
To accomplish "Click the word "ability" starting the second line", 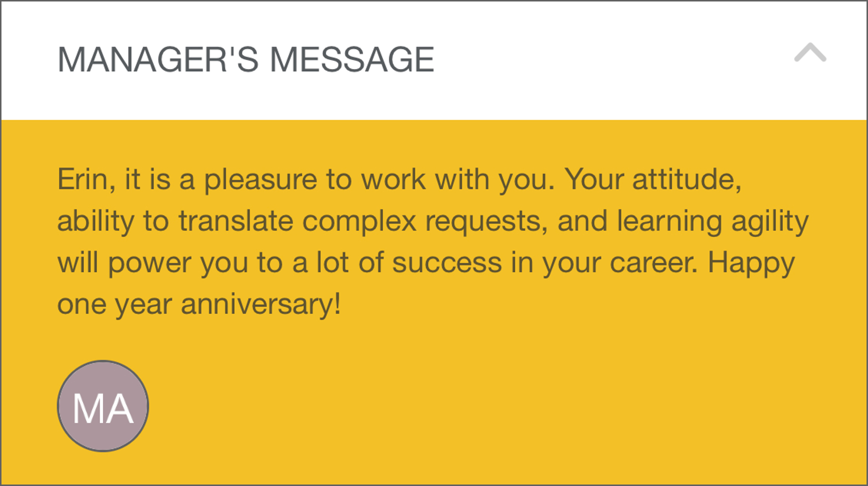I will pos(95,221).
